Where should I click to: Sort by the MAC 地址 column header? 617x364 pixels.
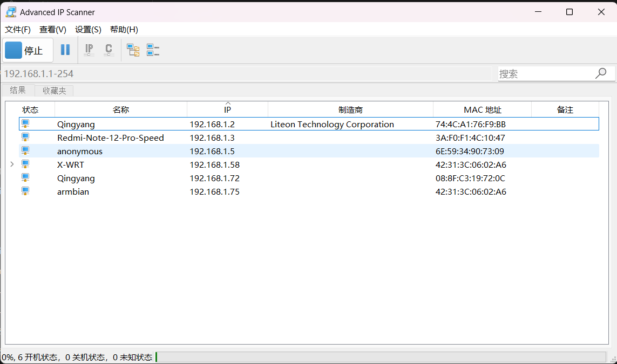point(483,109)
